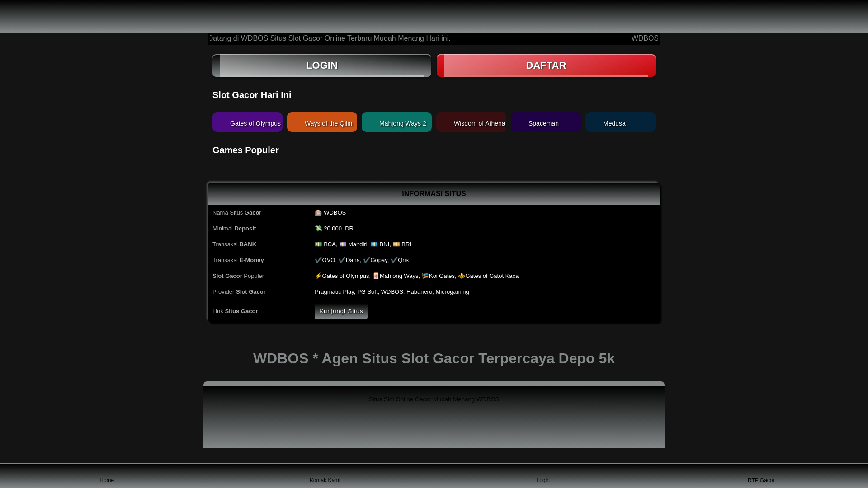
Task: Click the fish flag icon before Koi Gates
Action: (x=425, y=276)
